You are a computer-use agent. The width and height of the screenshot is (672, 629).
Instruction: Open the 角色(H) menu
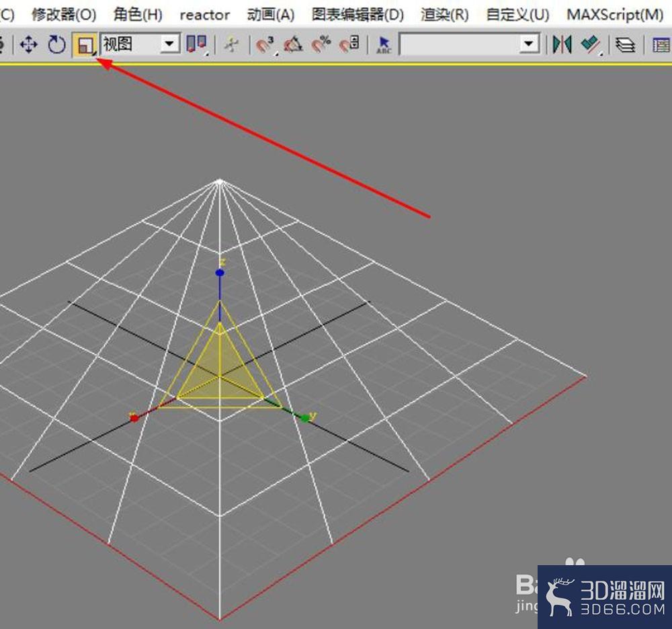click(x=138, y=15)
